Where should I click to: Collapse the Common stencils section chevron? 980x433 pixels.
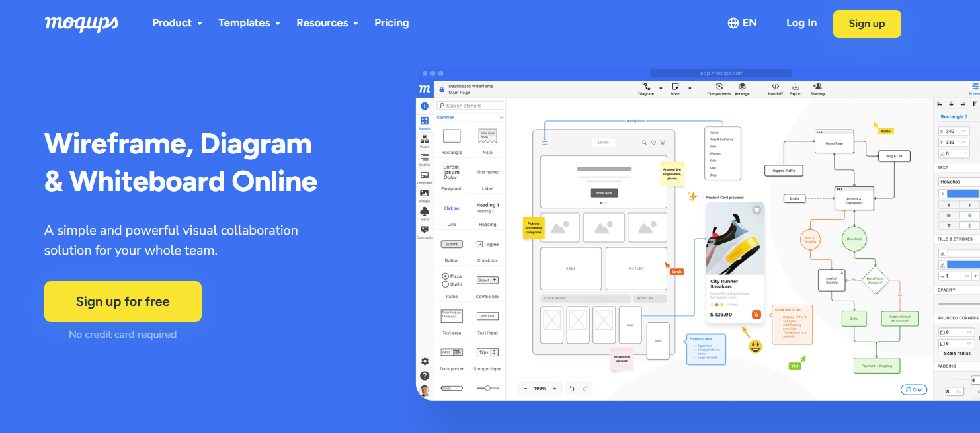(501, 118)
